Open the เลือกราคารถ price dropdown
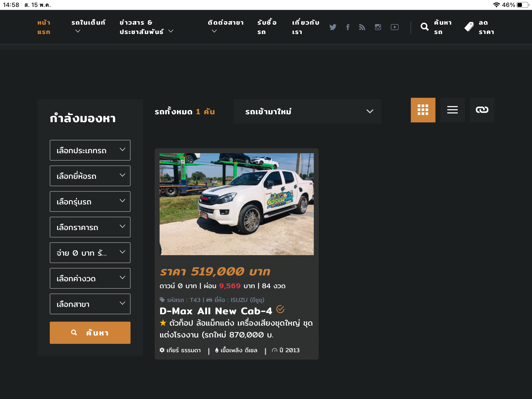The height and width of the screenshot is (399, 532). (90, 227)
